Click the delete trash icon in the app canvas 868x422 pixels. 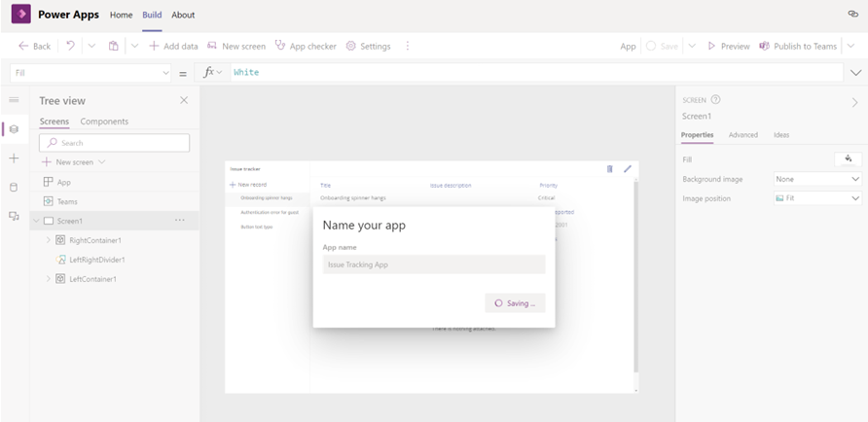click(x=609, y=169)
